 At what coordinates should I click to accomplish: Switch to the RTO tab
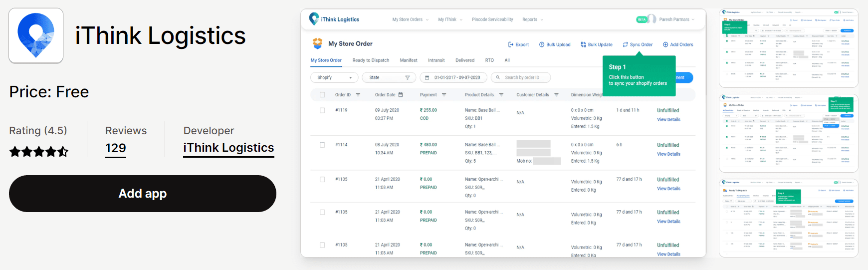pyautogui.click(x=489, y=60)
